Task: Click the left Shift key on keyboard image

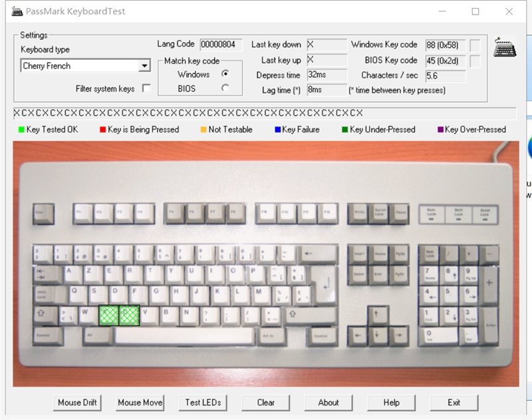Action: [x=45, y=315]
